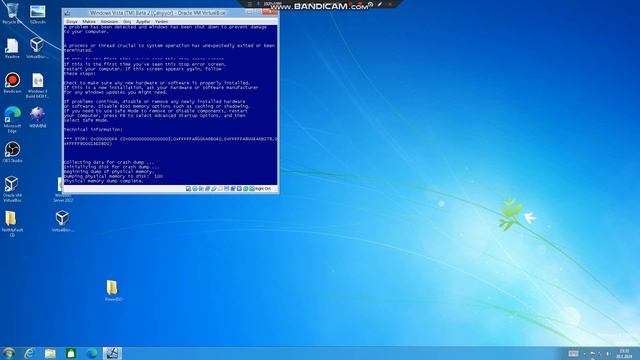Launch Internet Explorer from the taskbar

pos(29,353)
